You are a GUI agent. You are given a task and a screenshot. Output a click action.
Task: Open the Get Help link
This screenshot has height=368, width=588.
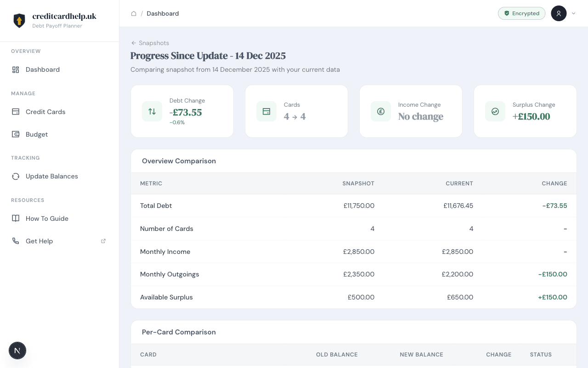[39, 241]
